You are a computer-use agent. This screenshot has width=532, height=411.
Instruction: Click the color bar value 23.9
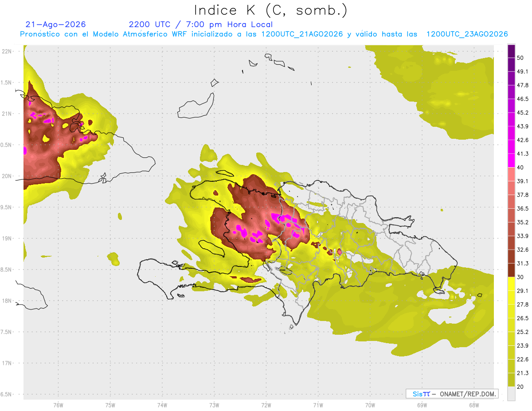click(x=523, y=346)
